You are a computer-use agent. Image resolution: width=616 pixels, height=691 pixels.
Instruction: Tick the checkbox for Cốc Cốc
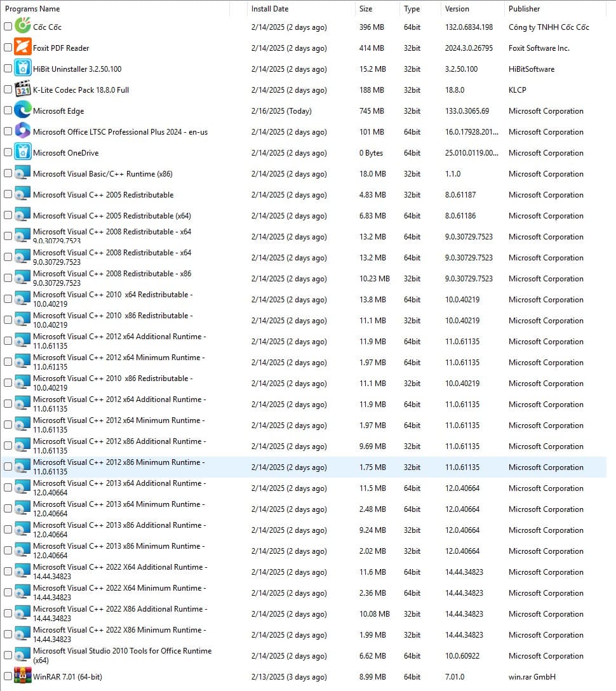(x=8, y=27)
